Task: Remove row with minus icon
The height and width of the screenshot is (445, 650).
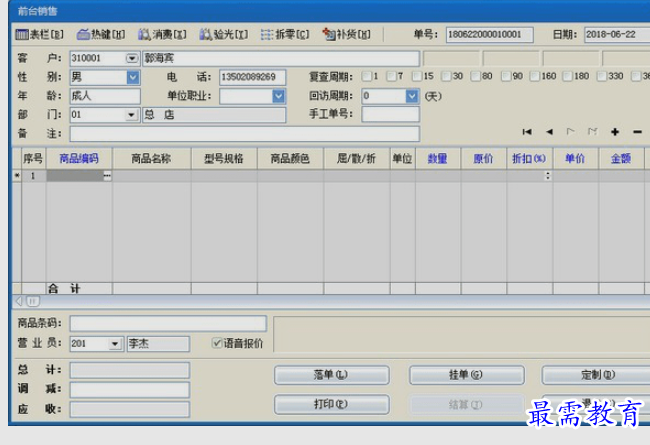Action: 637,132
